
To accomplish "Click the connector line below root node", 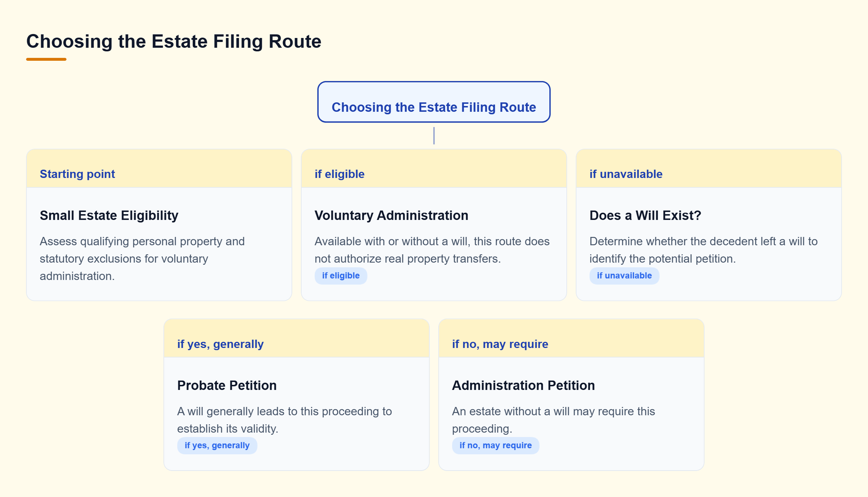I will point(434,136).
